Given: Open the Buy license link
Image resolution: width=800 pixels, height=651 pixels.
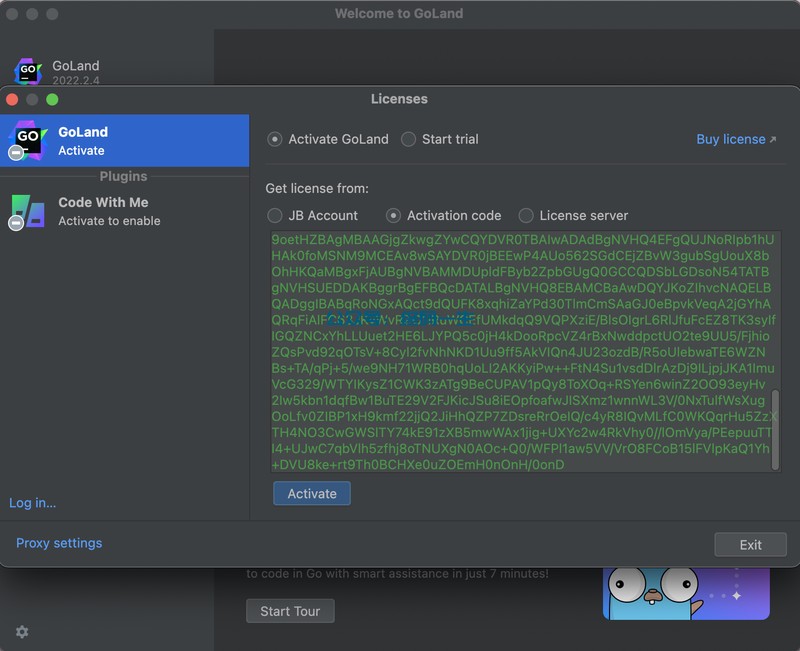Looking at the screenshot, I should pyautogui.click(x=736, y=139).
